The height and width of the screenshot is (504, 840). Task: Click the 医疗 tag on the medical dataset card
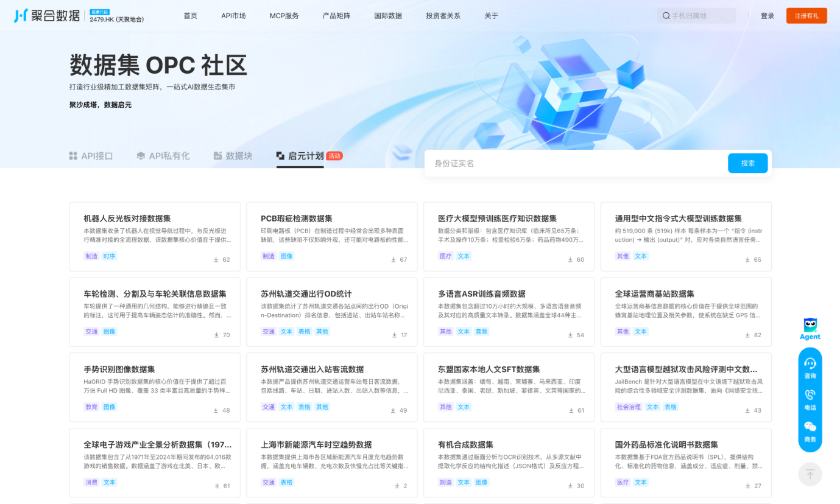point(445,256)
